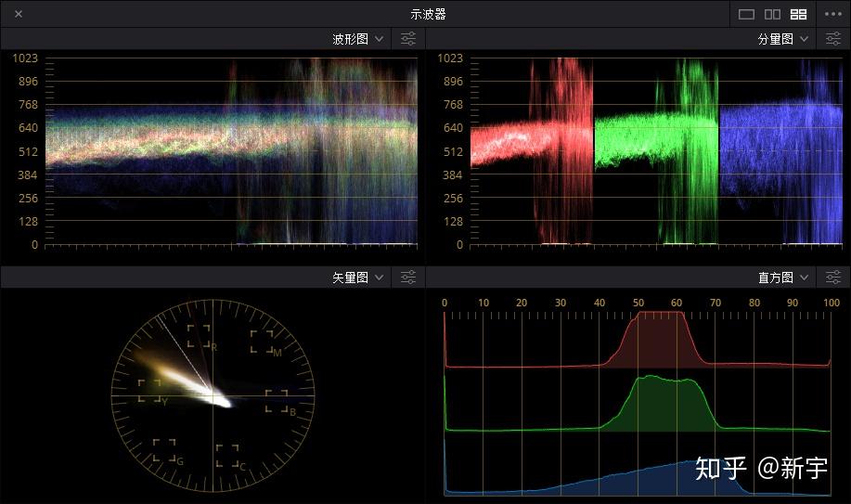Image resolution: width=851 pixels, height=504 pixels.
Task: Click the 128 label on the 波形图 scale
Action: 28,222
